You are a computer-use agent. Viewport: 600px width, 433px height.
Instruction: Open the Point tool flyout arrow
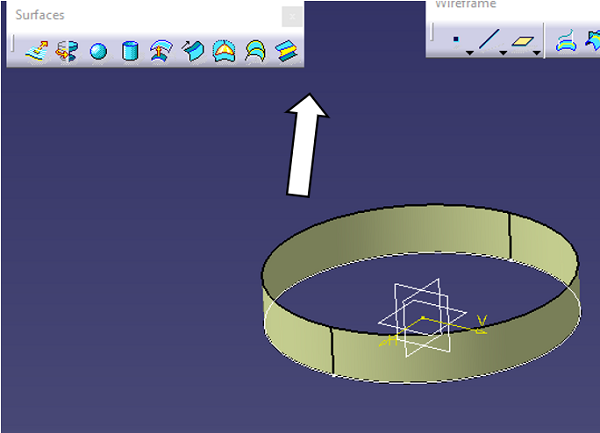(x=470, y=53)
